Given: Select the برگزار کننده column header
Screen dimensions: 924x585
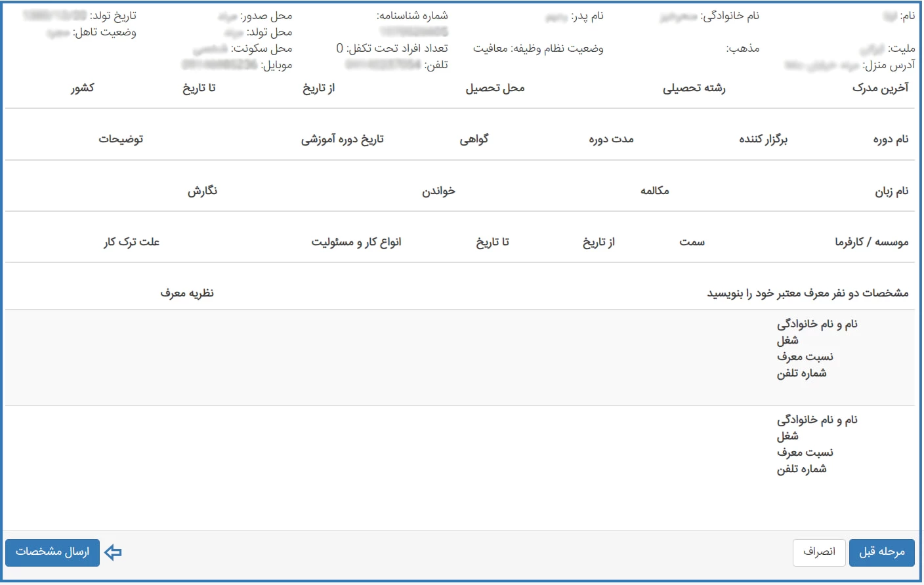Looking at the screenshot, I should [763, 139].
